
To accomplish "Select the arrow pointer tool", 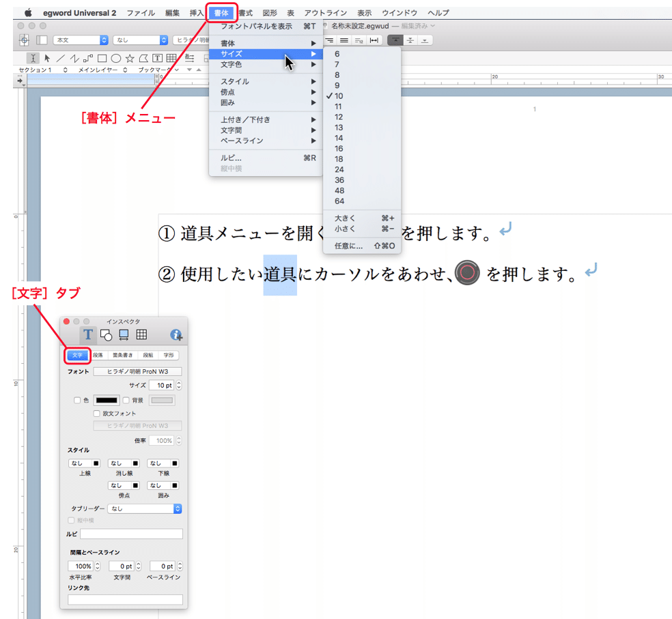I will (47, 58).
